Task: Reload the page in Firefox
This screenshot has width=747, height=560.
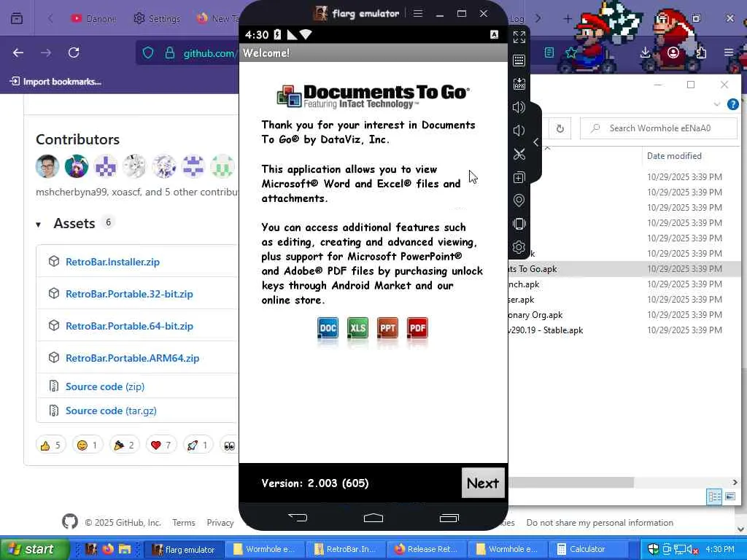Action: tap(74, 52)
